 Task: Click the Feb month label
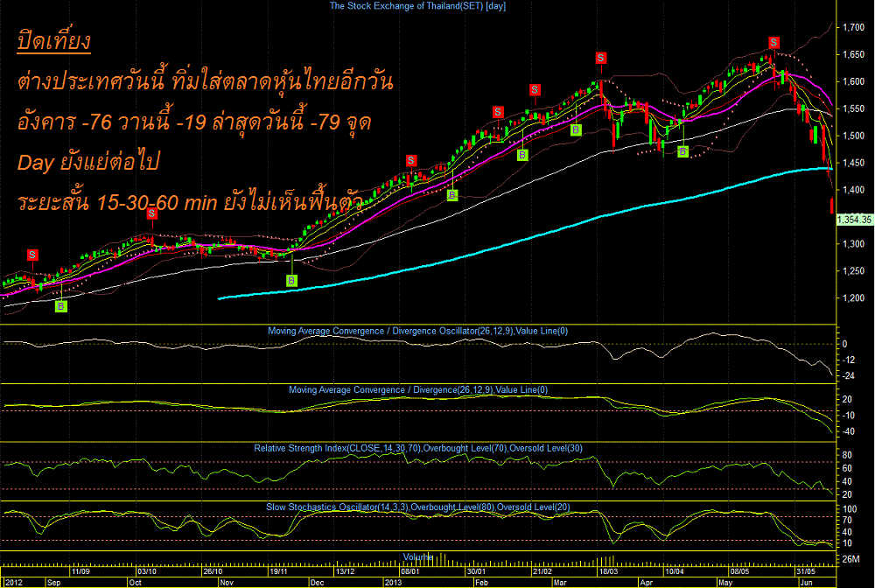pos(481,583)
